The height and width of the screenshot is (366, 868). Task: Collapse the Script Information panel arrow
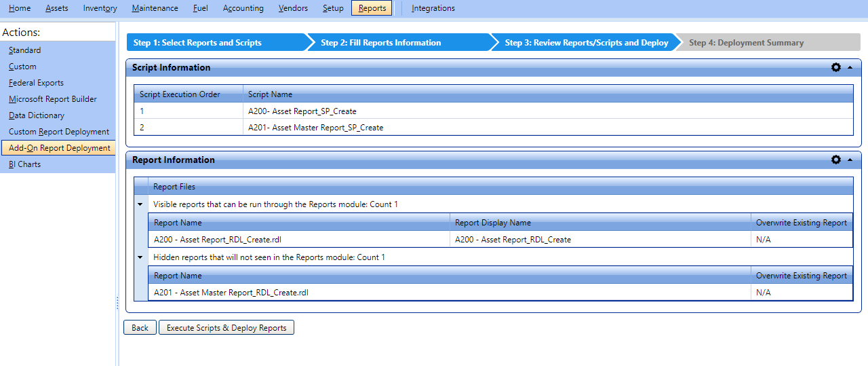[850, 67]
